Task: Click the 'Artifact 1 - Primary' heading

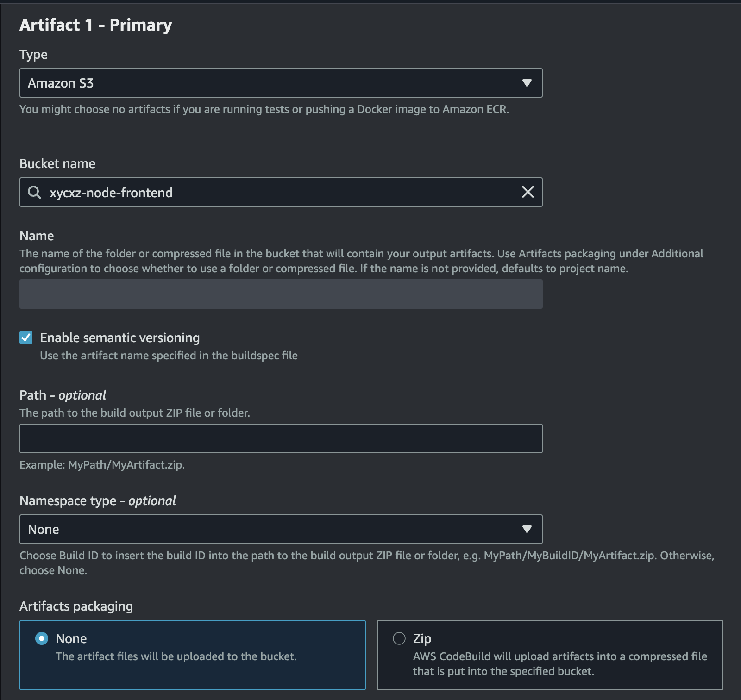Action: (x=95, y=25)
